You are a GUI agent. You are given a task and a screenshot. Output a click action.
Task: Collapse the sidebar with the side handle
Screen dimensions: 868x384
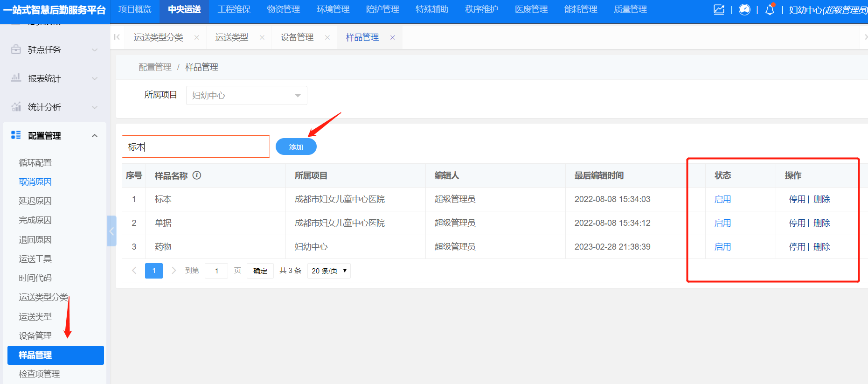(111, 231)
